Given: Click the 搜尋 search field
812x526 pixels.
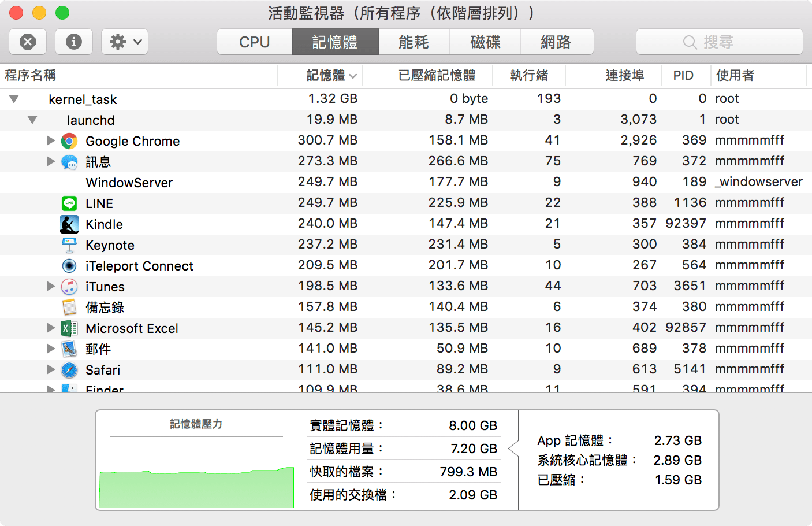Looking at the screenshot, I should (719, 42).
